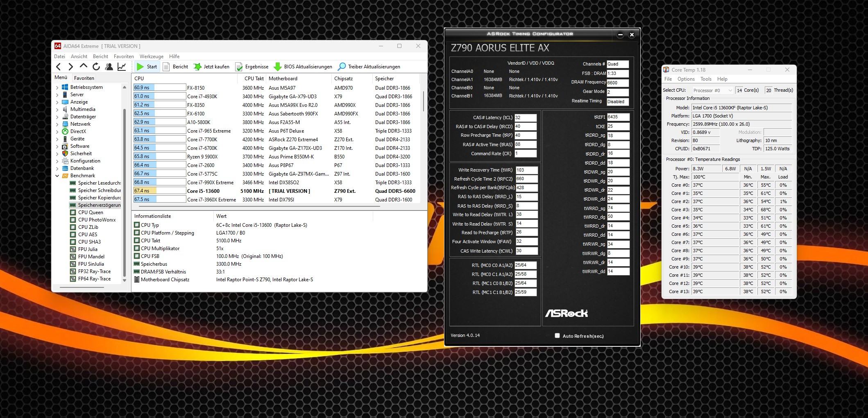Expand the Datenträger tree node

point(57,117)
